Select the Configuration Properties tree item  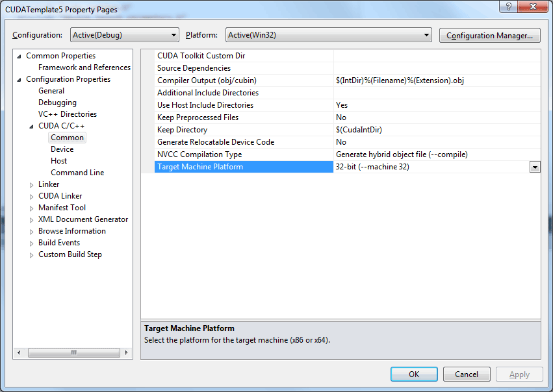click(x=68, y=79)
